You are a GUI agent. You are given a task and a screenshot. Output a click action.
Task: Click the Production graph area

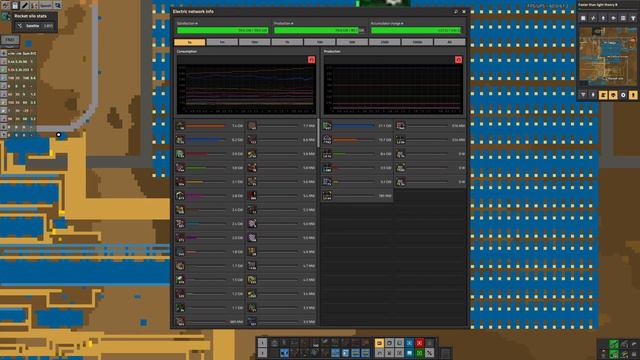pyautogui.click(x=393, y=89)
